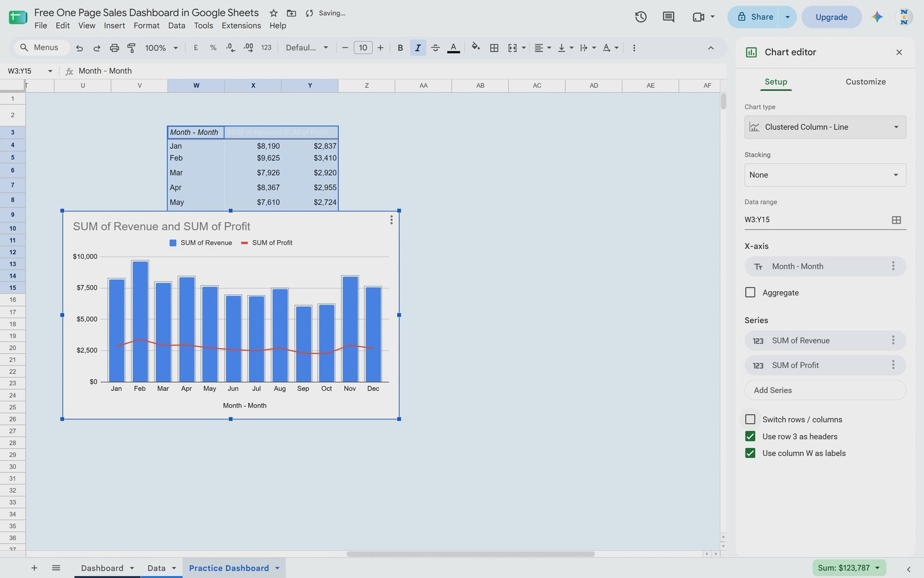Click the Upgrade button
Image resolution: width=924 pixels, height=578 pixels.
pos(831,17)
